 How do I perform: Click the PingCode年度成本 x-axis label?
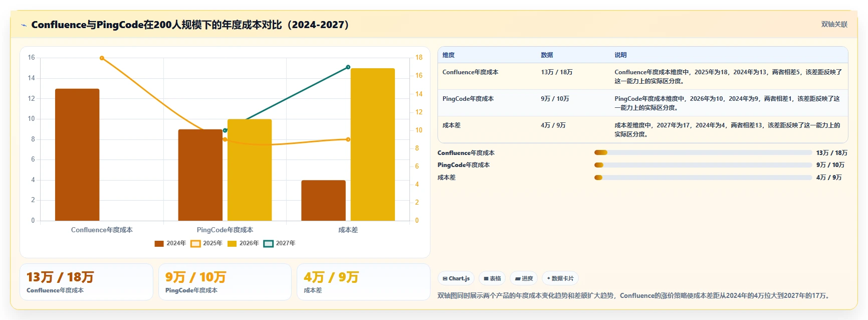coord(225,230)
